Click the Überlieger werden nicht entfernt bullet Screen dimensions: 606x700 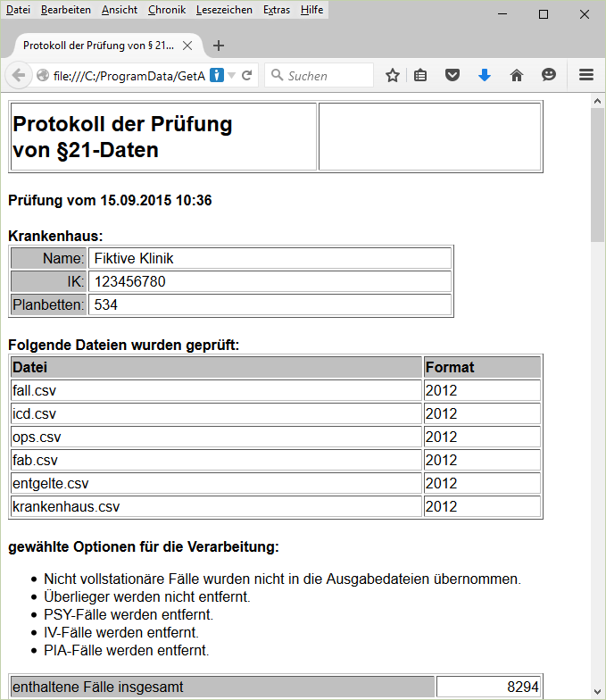coord(146,596)
